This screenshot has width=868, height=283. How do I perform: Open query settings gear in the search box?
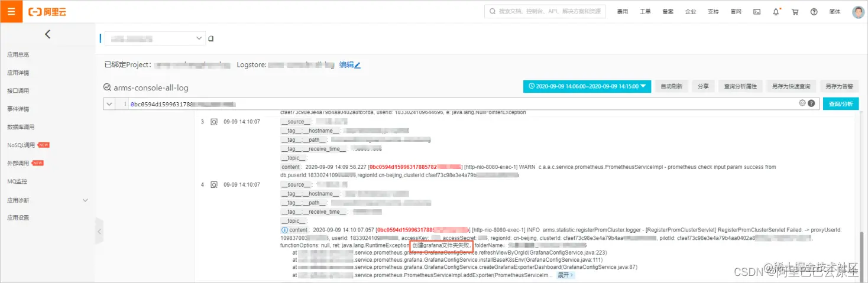[x=802, y=103]
